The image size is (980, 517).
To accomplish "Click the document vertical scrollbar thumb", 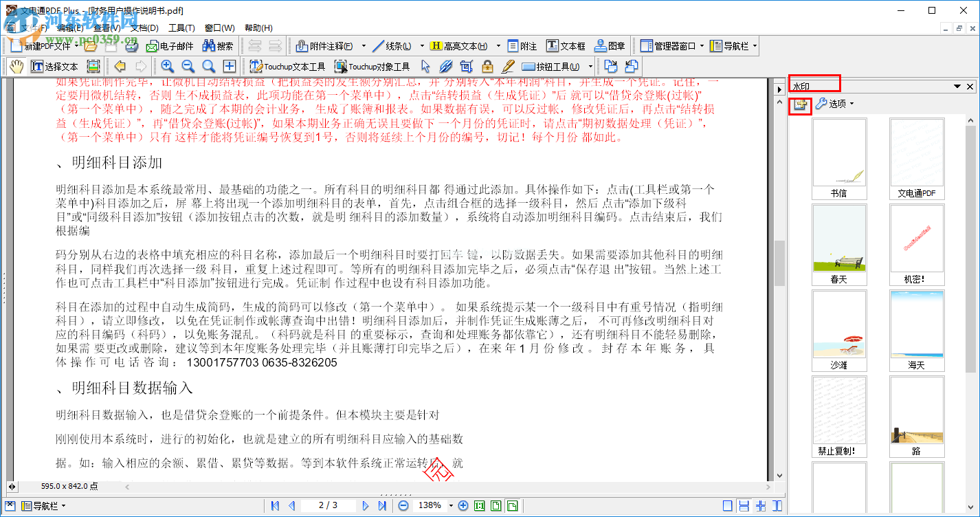I will coord(779,263).
